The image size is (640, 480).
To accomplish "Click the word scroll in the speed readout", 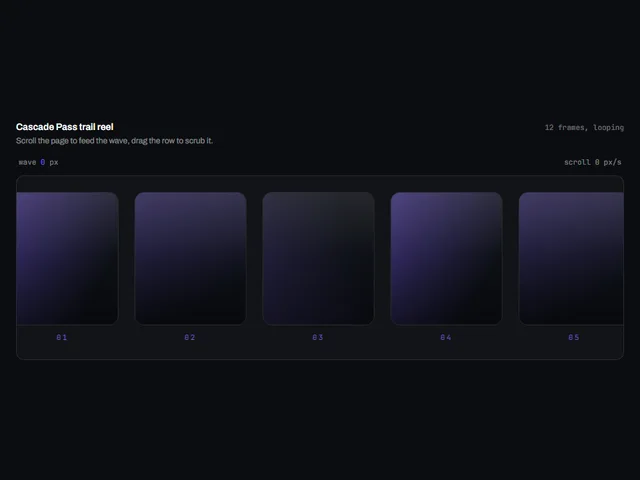I will [578, 162].
